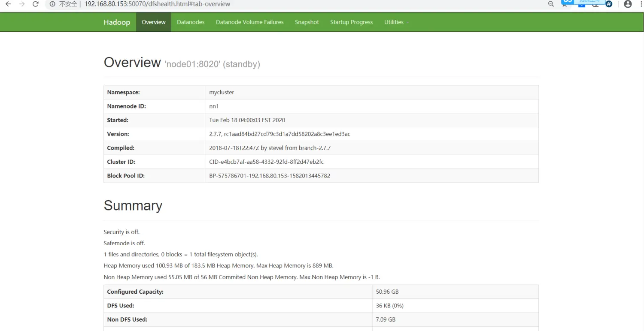Reload the page with the refresh icon

tap(36, 4)
